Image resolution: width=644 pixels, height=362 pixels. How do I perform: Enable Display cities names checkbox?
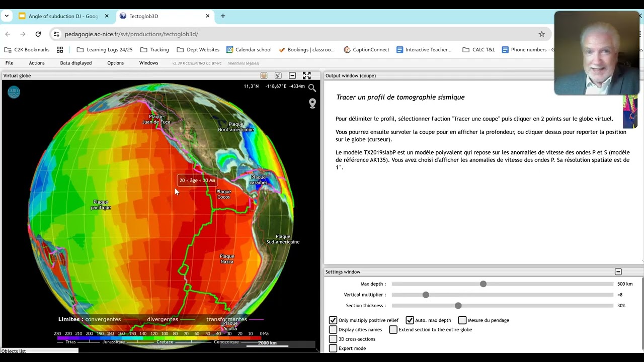click(333, 330)
